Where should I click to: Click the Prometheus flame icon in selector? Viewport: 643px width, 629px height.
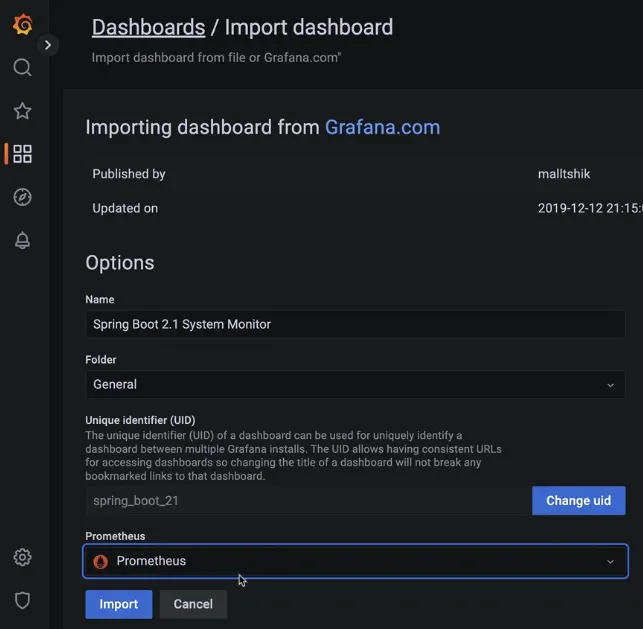click(100, 561)
